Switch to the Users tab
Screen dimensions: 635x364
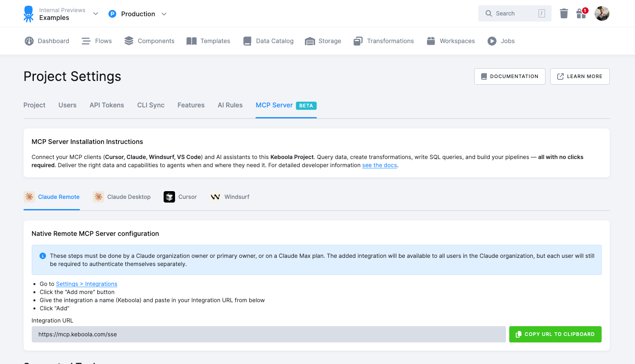(x=68, y=105)
